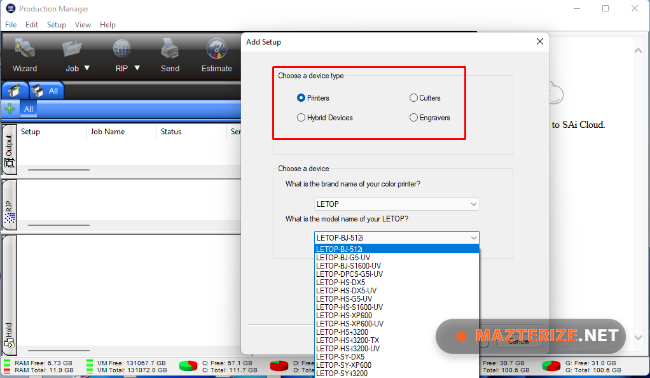This screenshot has height=378, width=650.
Task: Choose LETOP-HS-i3200 from the list
Action: [397, 332]
